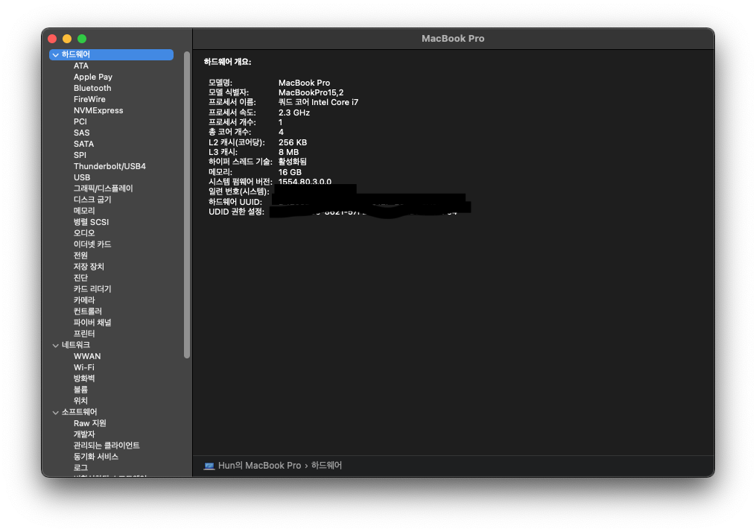The width and height of the screenshot is (756, 532).
Task: Click Hun의 MacBook Pro in path bar
Action: pyautogui.click(x=259, y=466)
